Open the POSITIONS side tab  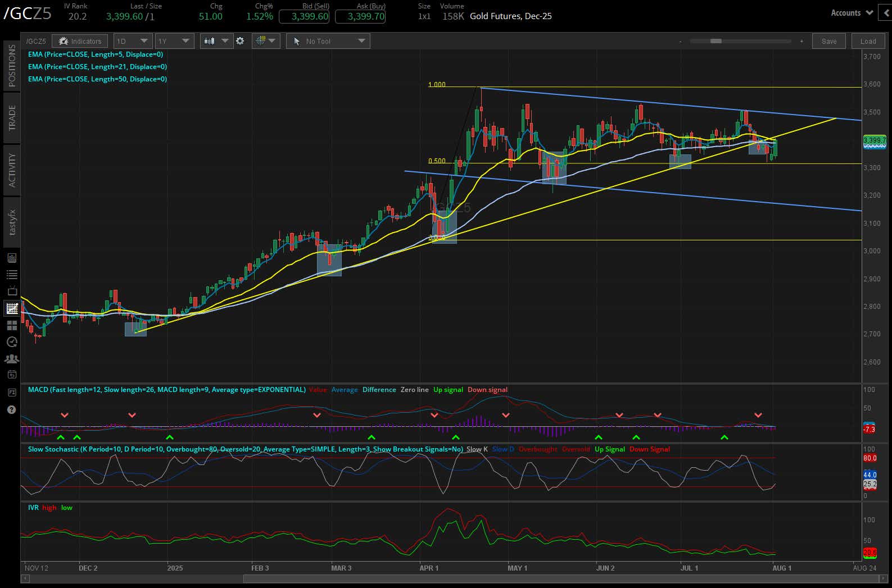coord(12,66)
